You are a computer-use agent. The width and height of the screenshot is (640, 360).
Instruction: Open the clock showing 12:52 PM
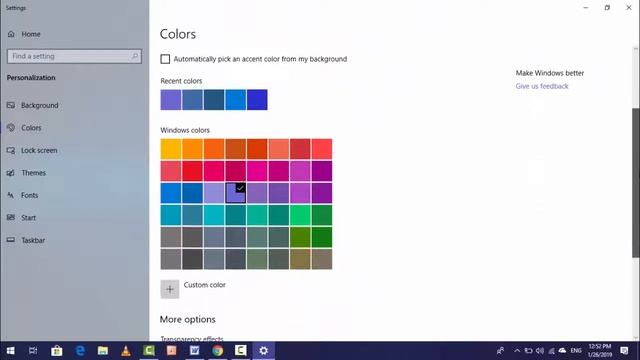600,351
